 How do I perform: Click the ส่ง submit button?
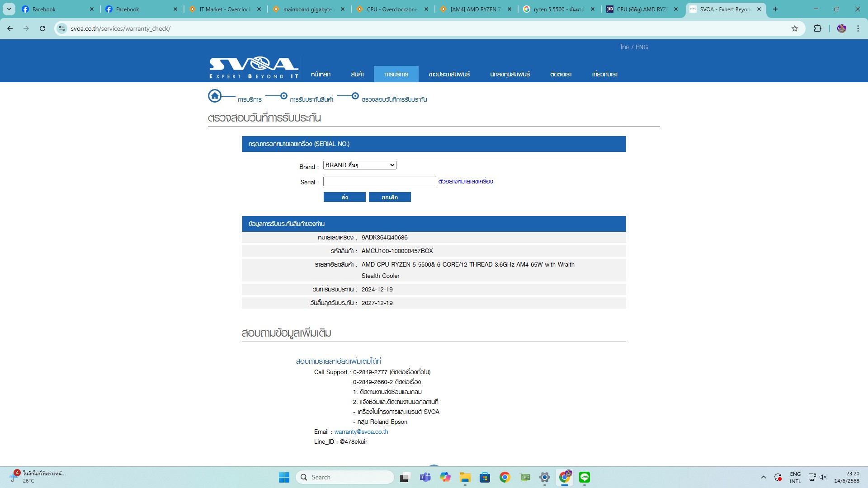pyautogui.click(x=344, y=197)
